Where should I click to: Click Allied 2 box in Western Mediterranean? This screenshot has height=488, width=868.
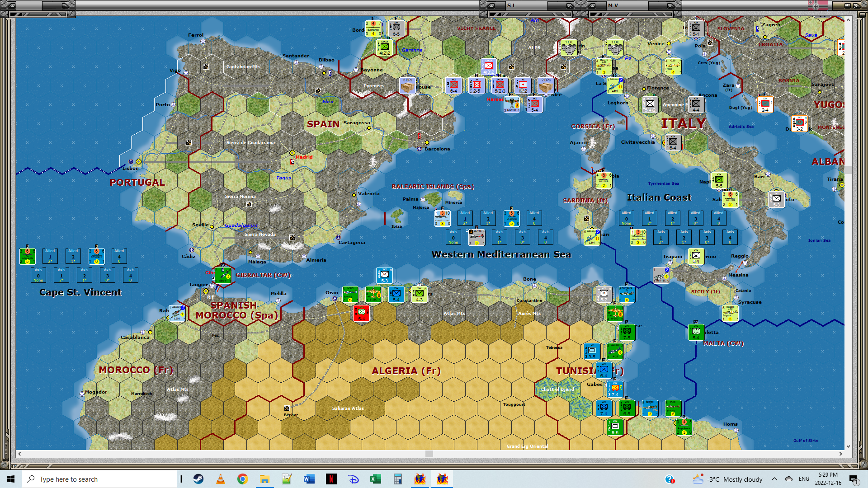[488, 218]
